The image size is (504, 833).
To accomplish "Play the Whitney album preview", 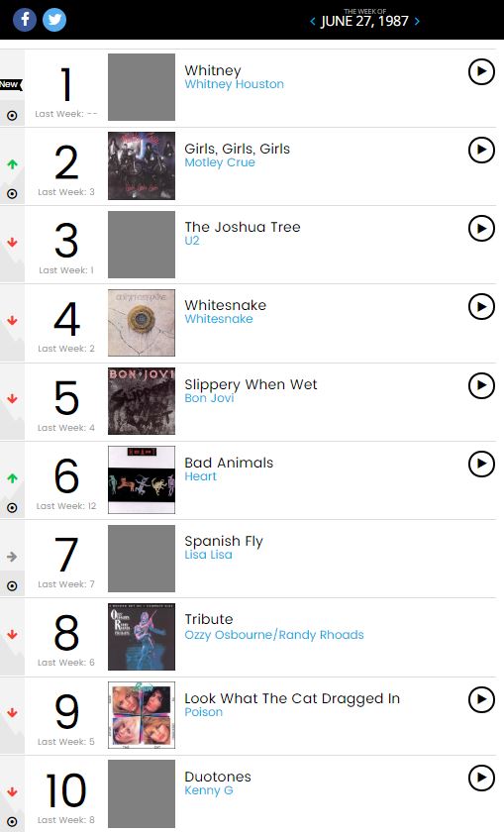I will pos(481,71).
